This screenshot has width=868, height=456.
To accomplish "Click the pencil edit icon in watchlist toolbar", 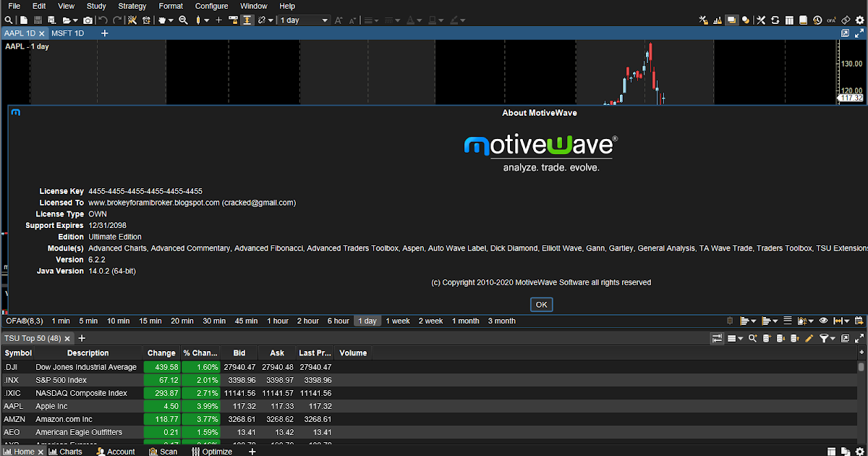I will point(809,338).
